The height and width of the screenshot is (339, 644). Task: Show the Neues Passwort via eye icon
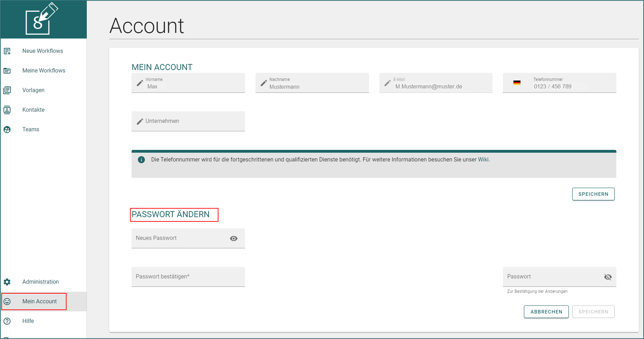click(234, 239)
